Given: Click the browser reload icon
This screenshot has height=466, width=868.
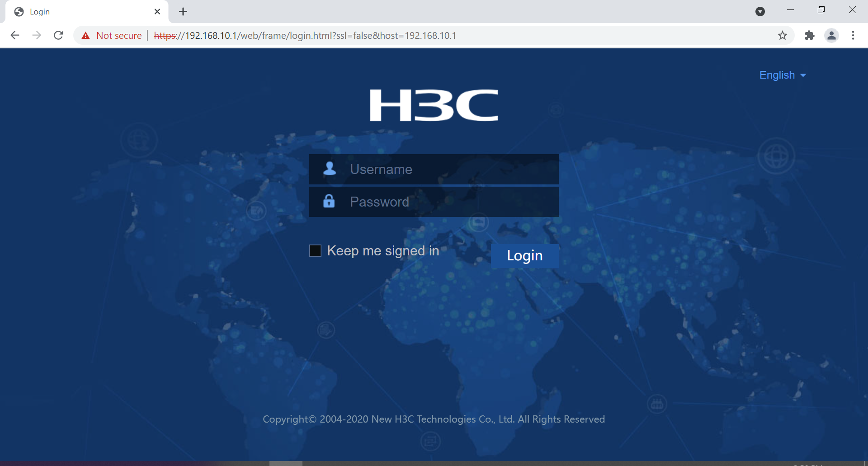Looking at the screenshot, I should (x=58, y=35).
